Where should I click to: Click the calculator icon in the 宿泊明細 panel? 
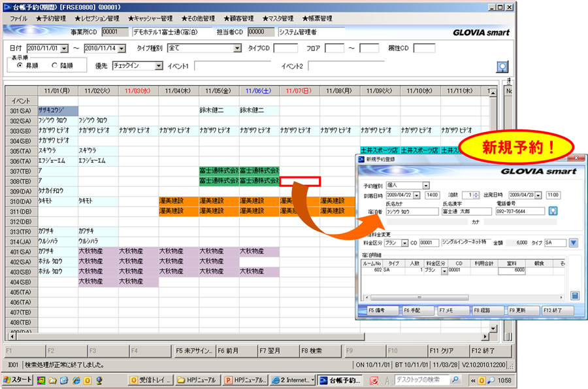click(x=574, y=296)
